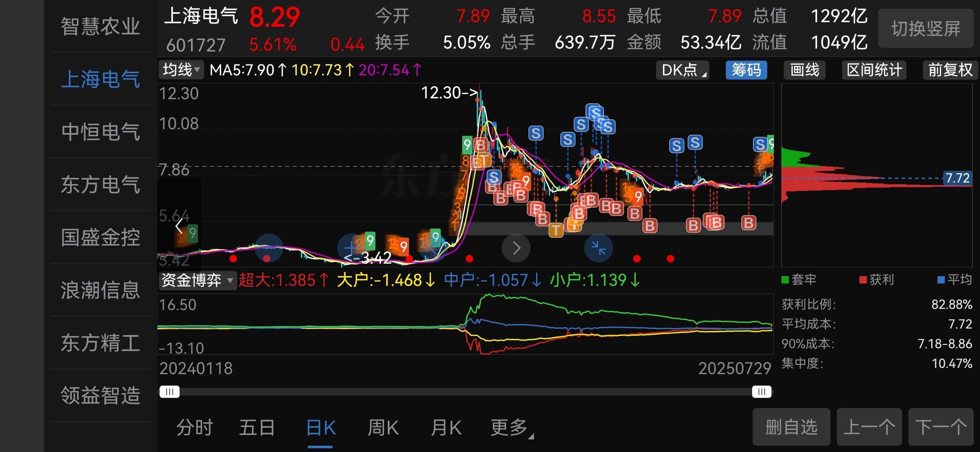Open 浪潮信息 stock
Screen dimensions: 980x452
click(x=101, y=290)
